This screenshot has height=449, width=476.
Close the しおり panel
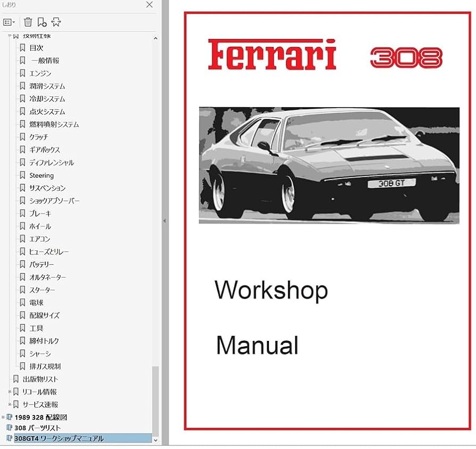149,5
